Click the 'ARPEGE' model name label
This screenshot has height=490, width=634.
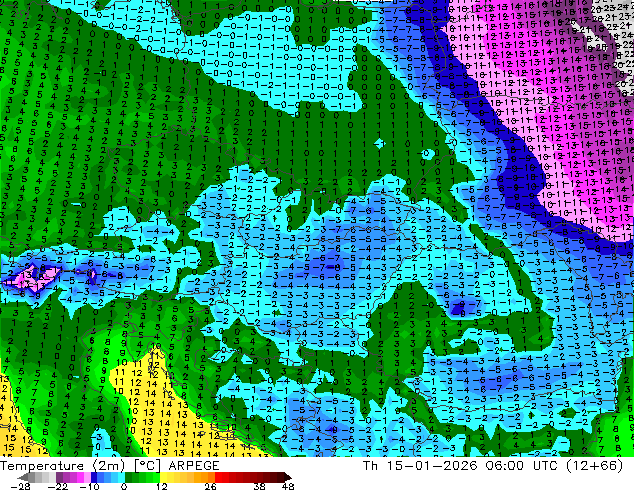pyautogui.click(x=194, y=466)
